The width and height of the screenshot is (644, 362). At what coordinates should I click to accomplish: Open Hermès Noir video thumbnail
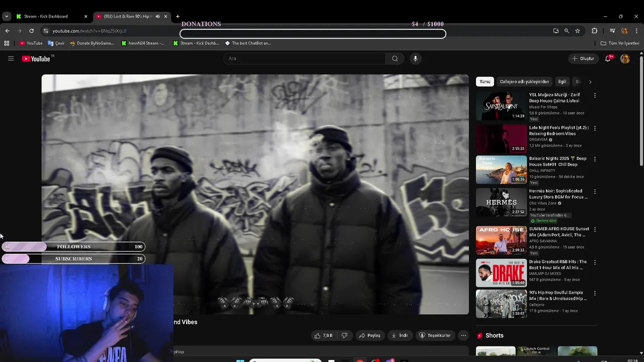(x=501, y=202)
